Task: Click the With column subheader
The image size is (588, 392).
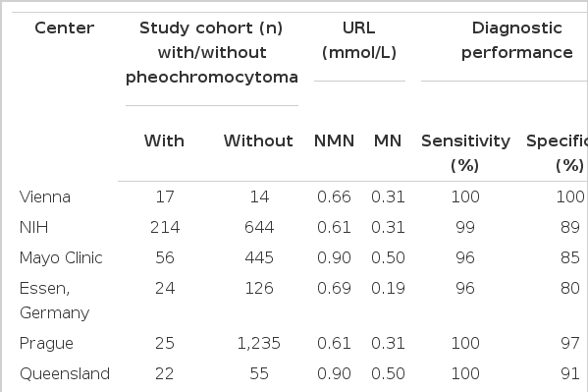Action: [164, 141]
